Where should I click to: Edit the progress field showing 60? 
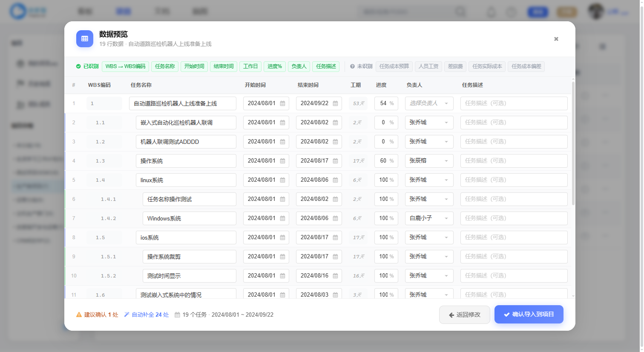click(386, 161)
